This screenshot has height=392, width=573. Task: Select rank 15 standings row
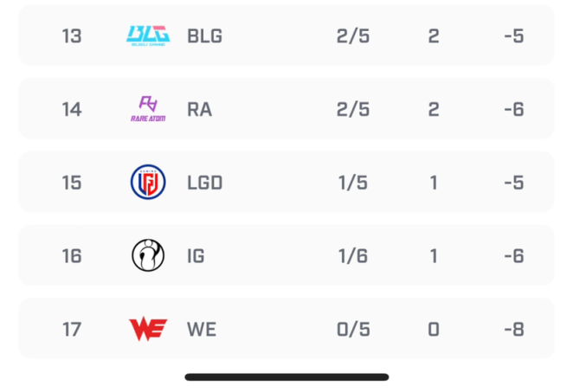pos(286,182)
